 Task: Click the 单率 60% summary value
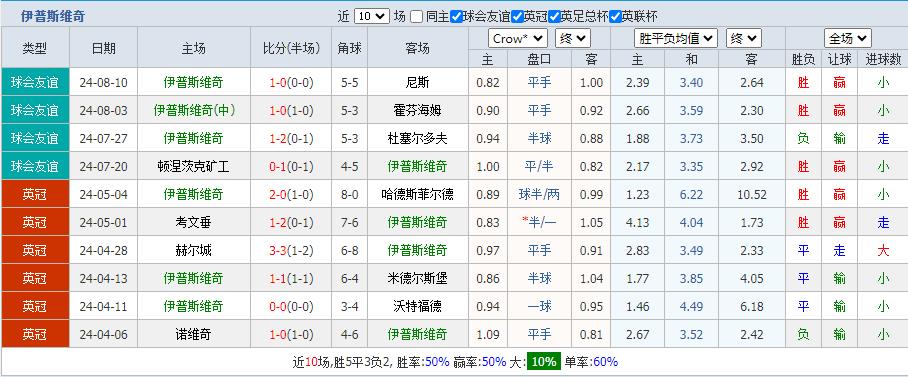[605, 362]
